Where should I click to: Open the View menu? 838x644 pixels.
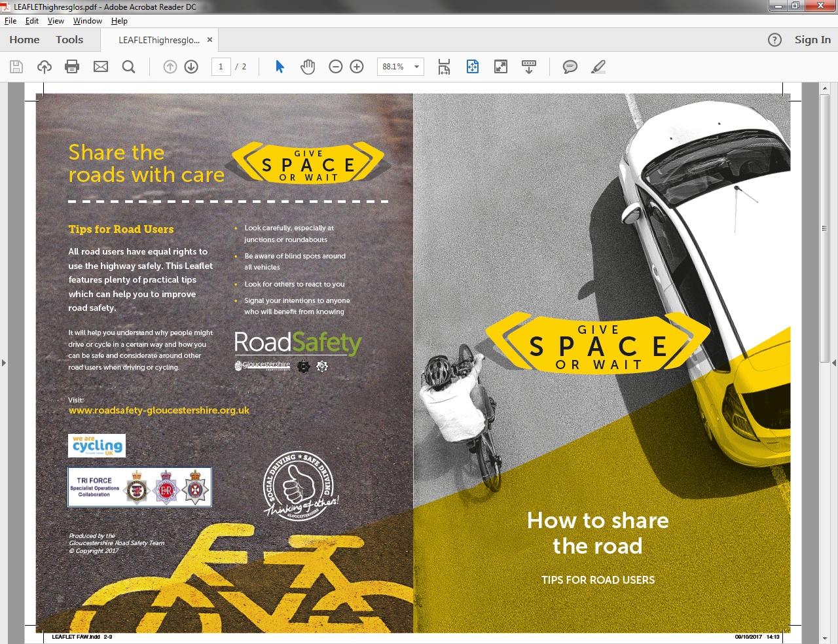[x=56, y=21]
